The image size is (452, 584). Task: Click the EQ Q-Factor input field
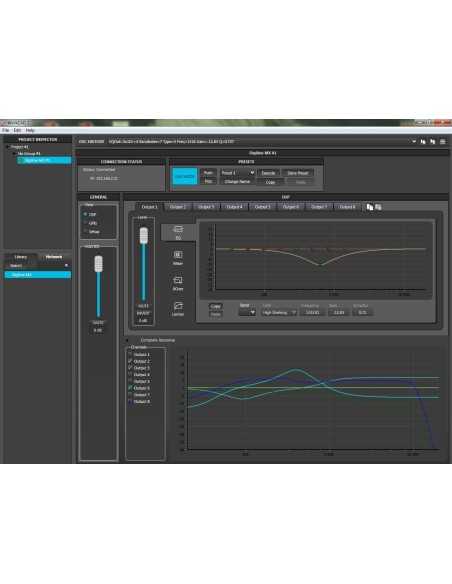pyautogui.click(x=363, y=312)
